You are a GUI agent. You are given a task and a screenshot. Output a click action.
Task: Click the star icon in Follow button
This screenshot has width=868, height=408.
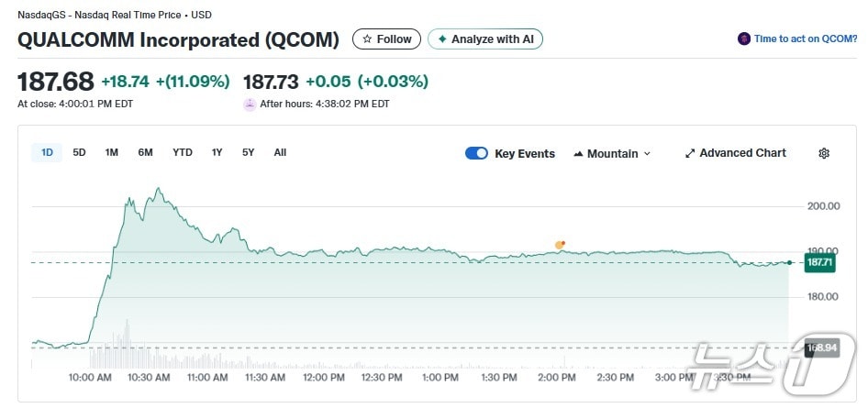367,39
